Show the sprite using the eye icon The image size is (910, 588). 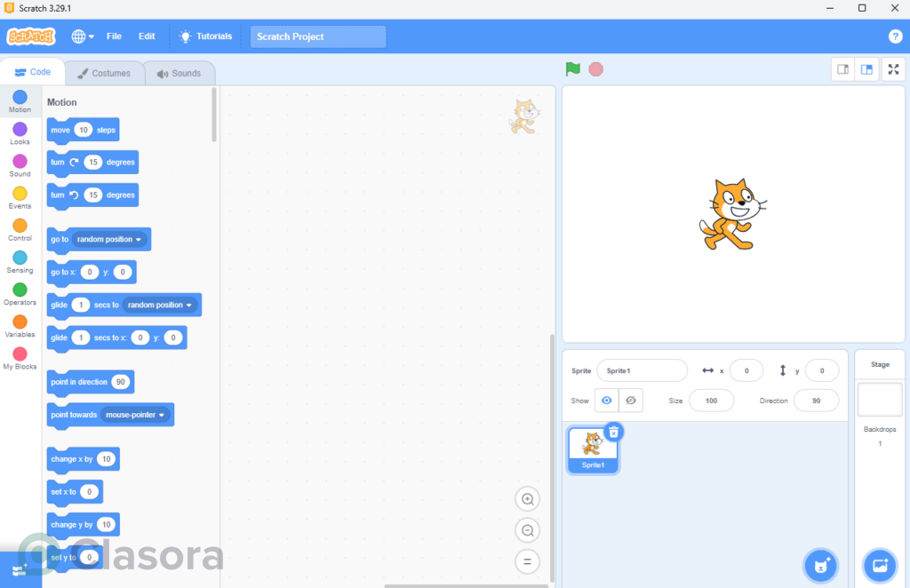pos(606,401)
